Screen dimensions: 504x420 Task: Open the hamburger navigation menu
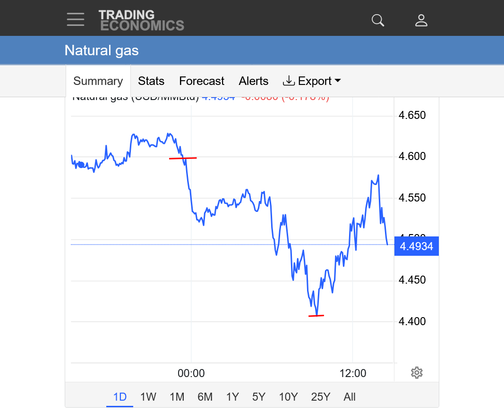point(76,20)
